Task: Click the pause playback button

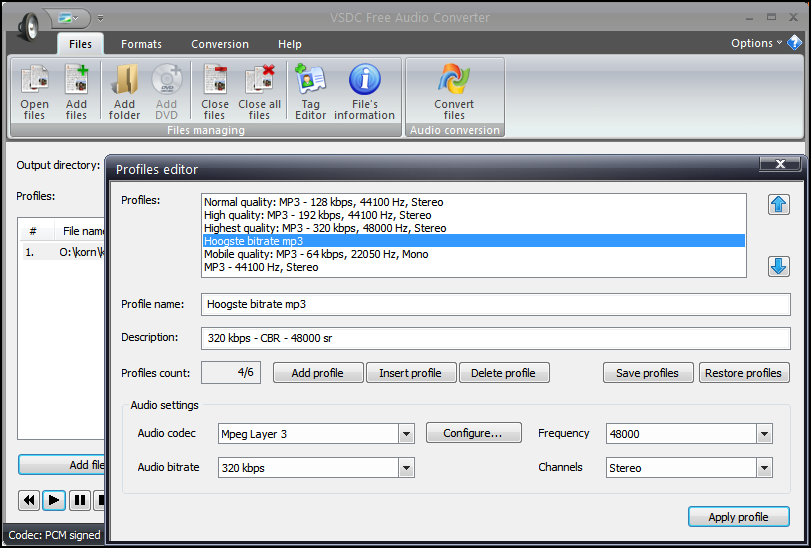Action: [x=80, y=500]
